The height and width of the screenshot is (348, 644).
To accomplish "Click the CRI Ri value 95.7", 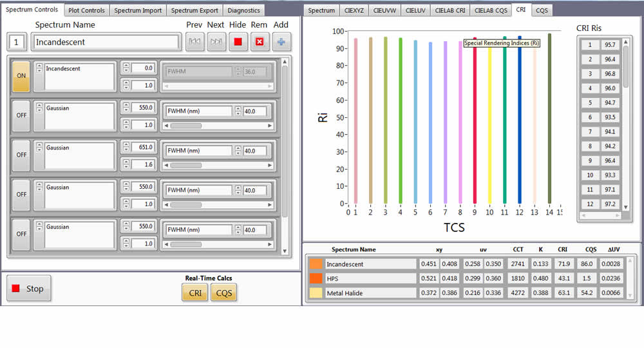I will pos(610,44).
